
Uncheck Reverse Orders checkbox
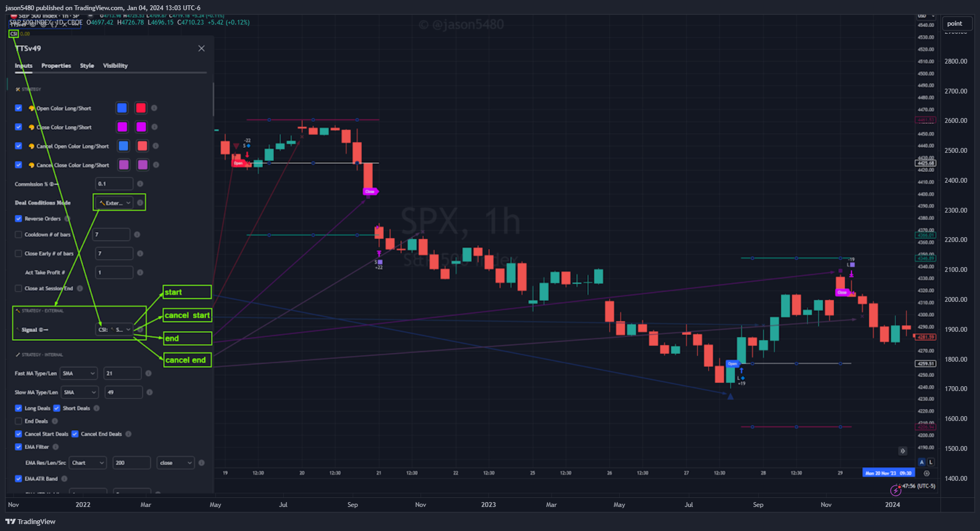[19, 218]
